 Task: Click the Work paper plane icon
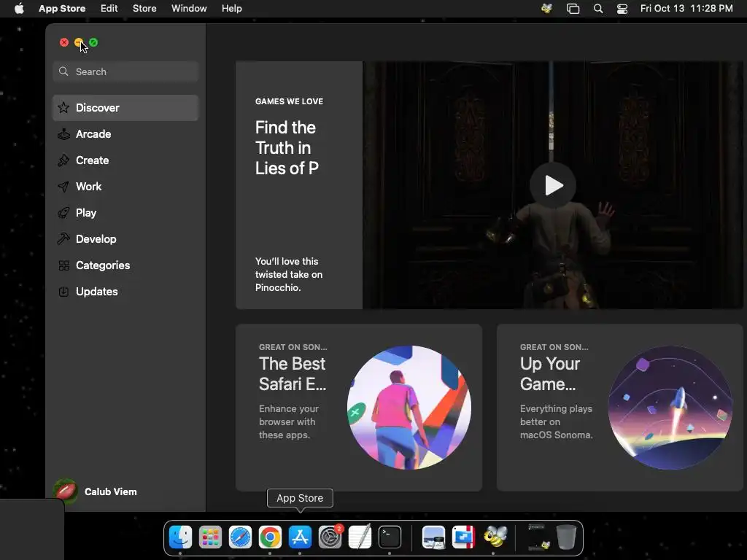click(63, 187)
